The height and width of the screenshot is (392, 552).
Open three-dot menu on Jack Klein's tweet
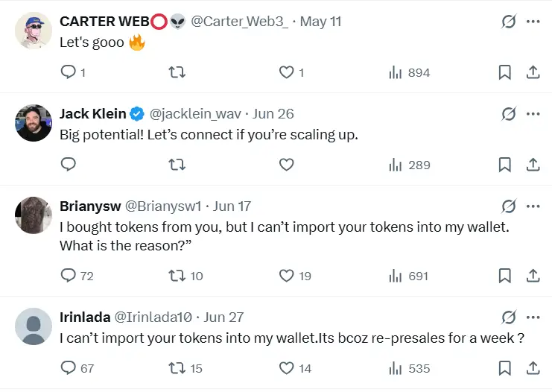coord(533,114)
